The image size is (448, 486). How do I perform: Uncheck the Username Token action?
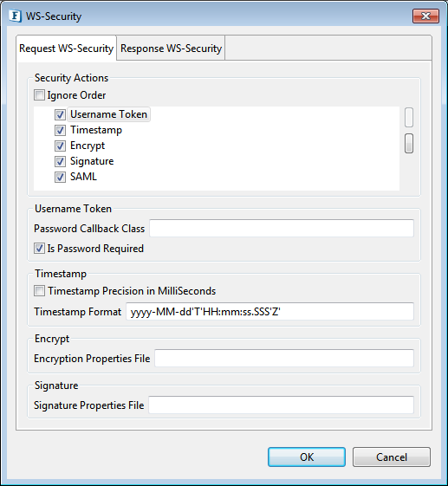60,114
